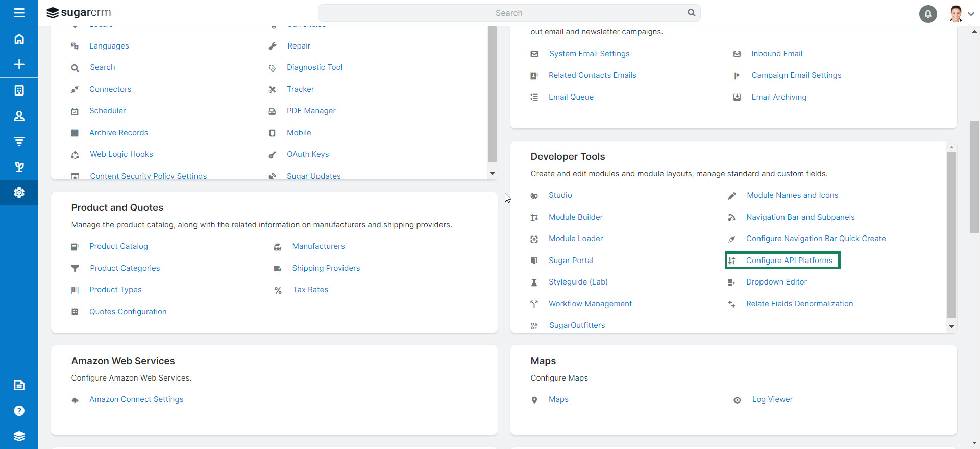Open the Home icon in sidebar
The width and height of the screenshot is (980, 449).
19,39
